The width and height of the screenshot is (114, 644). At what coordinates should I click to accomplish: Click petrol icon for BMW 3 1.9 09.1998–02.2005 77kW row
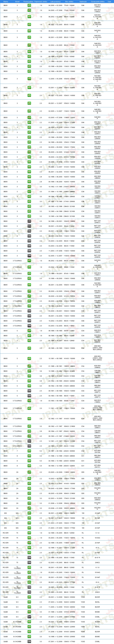coord(29,56)
